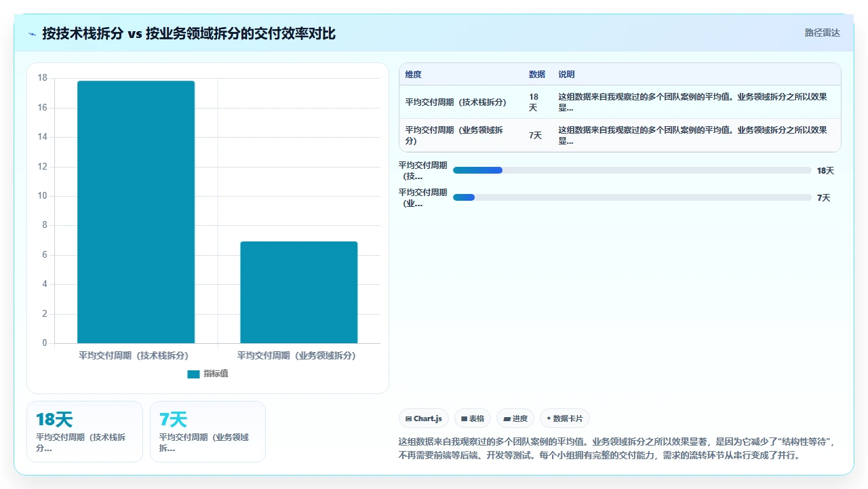Click the 7天 label beside progress bar
The image size is (868, 489).
pos(823,198)
